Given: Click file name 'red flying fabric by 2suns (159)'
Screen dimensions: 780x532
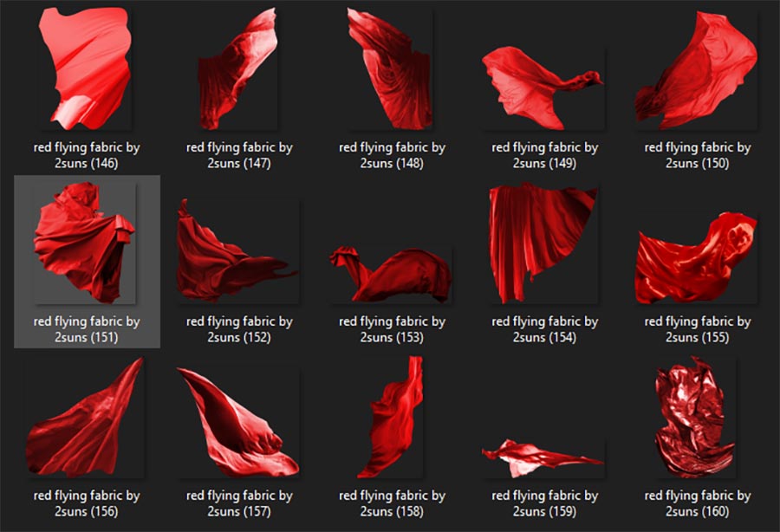Looking at the screenshot, I should 545,503.
